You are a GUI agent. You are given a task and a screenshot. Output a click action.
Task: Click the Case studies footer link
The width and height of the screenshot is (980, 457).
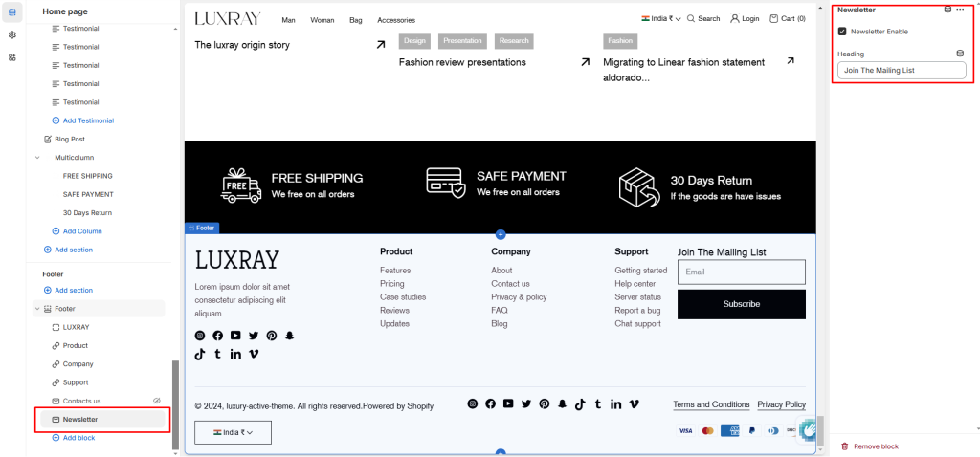[x=403, y=297]
